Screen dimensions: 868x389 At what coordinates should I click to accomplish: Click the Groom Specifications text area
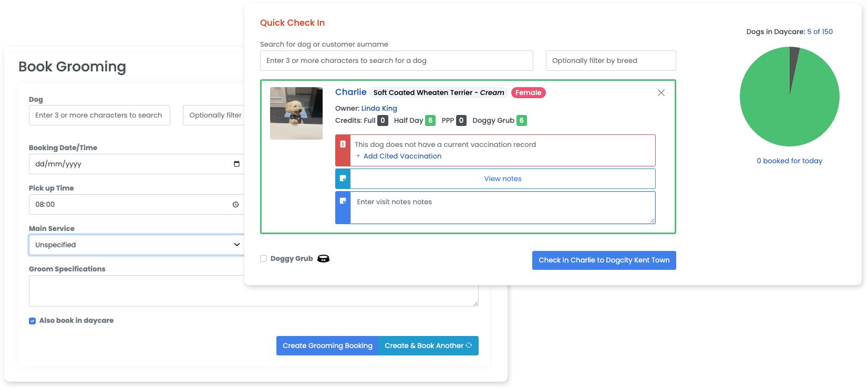click(253, 297)
